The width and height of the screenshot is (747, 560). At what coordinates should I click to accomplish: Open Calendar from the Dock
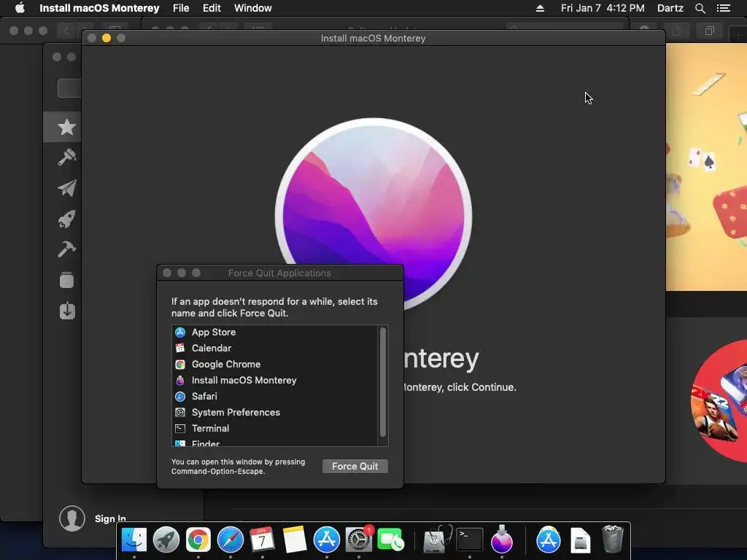(262, 540)
